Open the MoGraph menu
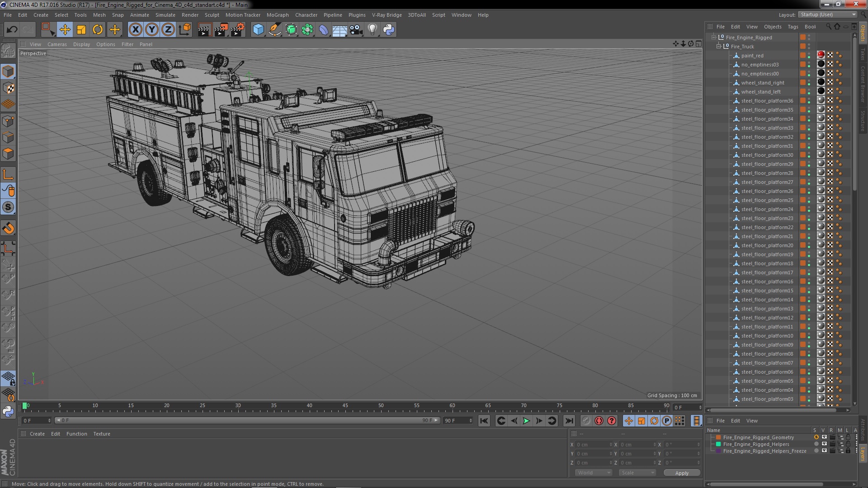Viewport: 868px width, 488px height. (278, 15)
